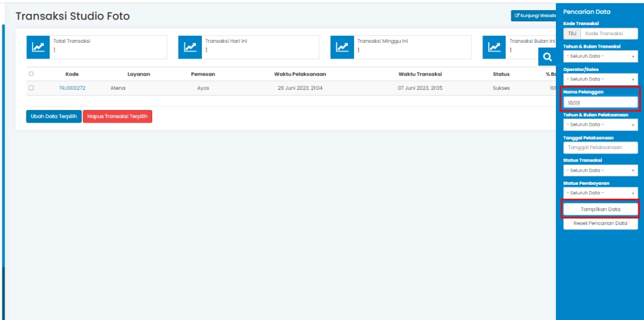
Task: Expand Tahun & Bulan Pelaksanaan dropdown
Action: 600,124
